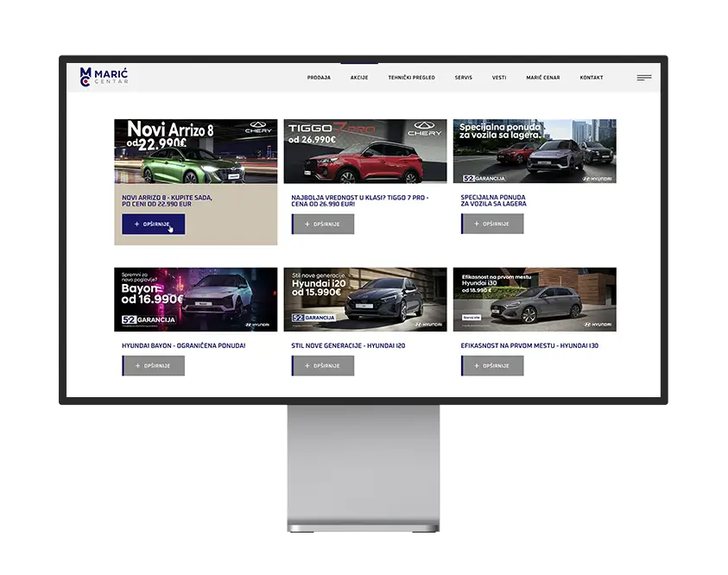Click Efikasnost na prvom mestu title
728x575 pixels.
click(x=529, y=345)
